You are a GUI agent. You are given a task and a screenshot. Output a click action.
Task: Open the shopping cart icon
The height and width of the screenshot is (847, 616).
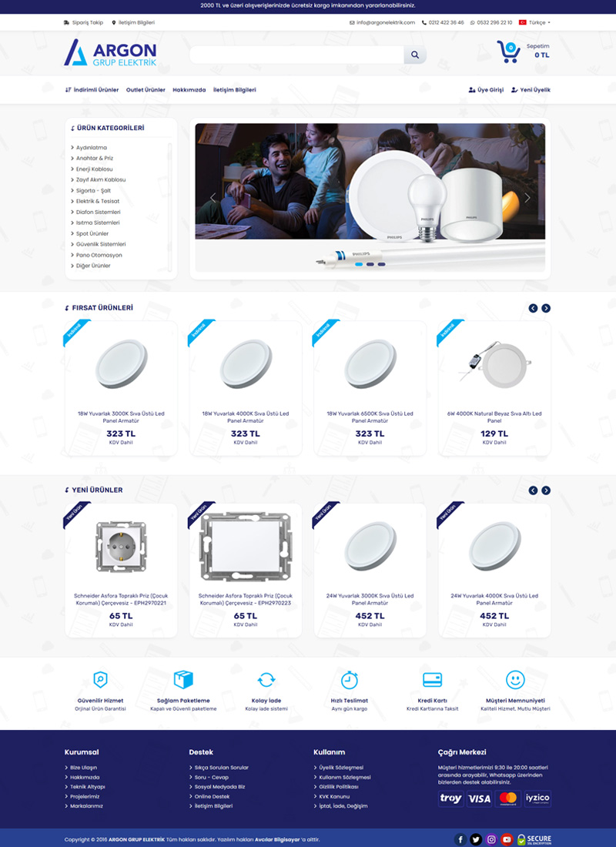[x=508, y=50]
